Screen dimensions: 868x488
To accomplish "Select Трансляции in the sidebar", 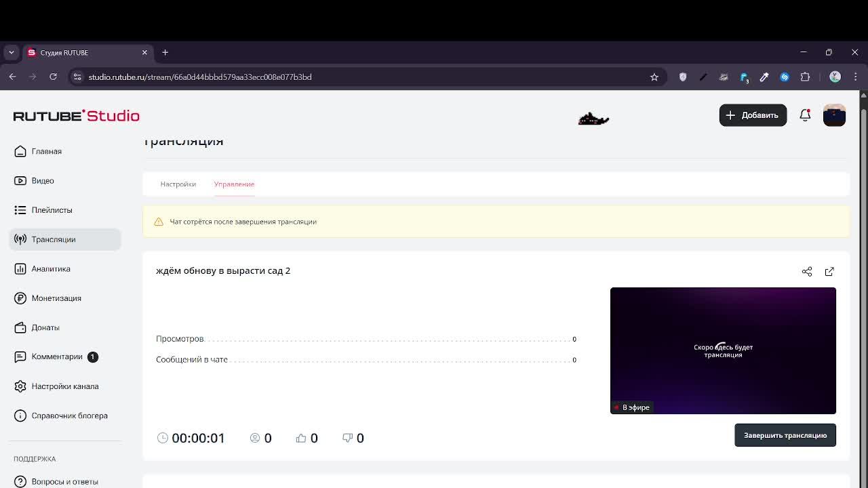I will (65, 239).
